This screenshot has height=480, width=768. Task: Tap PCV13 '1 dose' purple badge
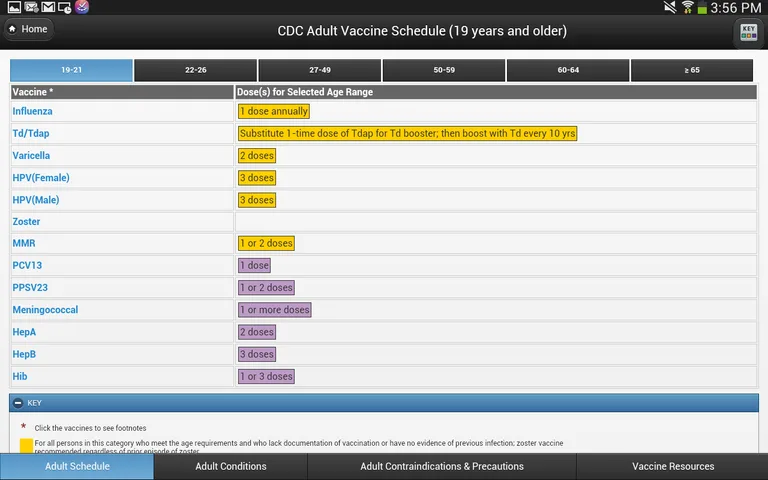click(254, 265)
